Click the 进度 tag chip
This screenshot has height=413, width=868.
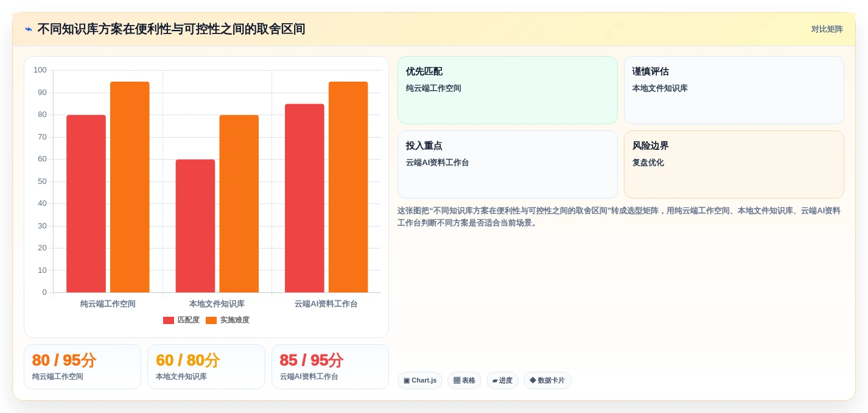(x=502, y=381)
